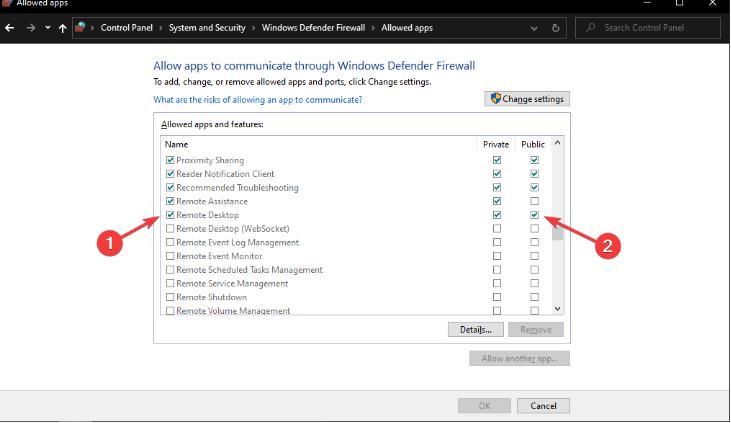Toggle Public checkbox for Remote Desktop
The height and width of the screenshot is (423, 731).
534,215
